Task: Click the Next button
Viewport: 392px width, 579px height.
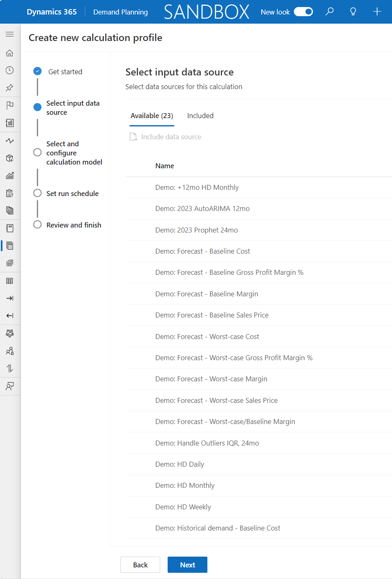Action: click(x=188, y=565)
